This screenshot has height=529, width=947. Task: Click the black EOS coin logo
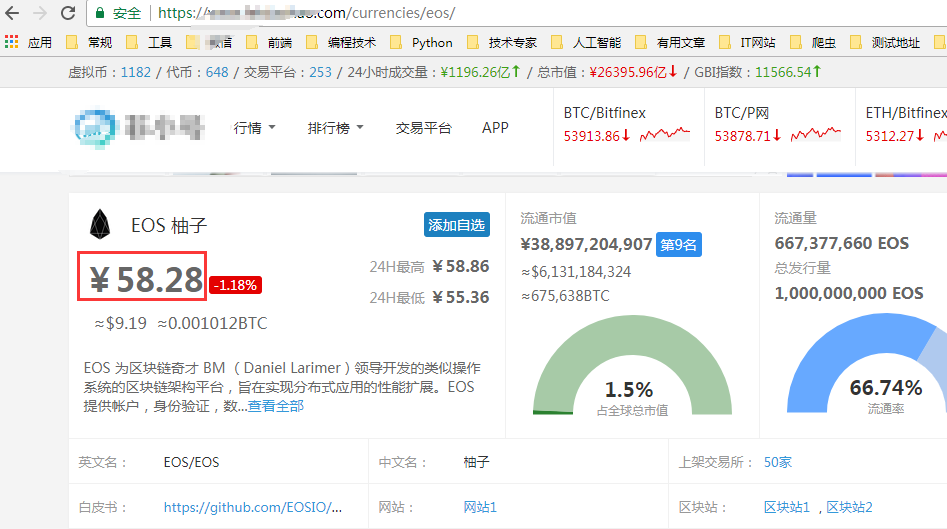point(100,225)
